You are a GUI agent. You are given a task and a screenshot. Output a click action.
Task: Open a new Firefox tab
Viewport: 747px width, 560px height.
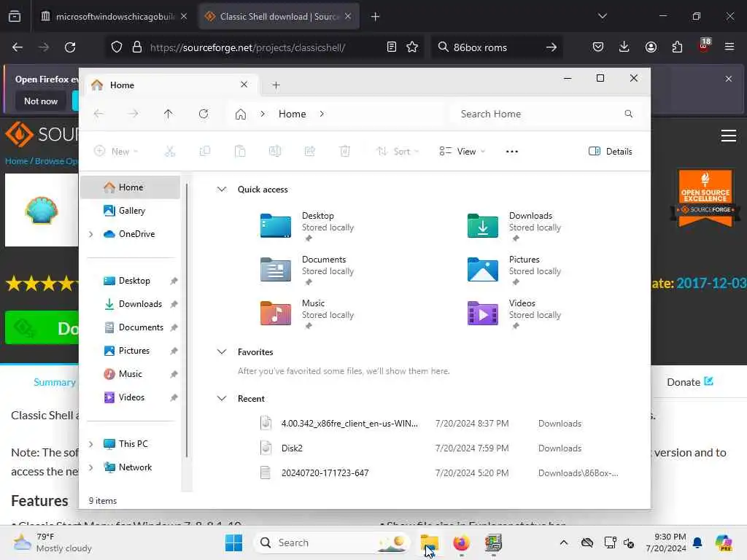(x=375, y=17)
